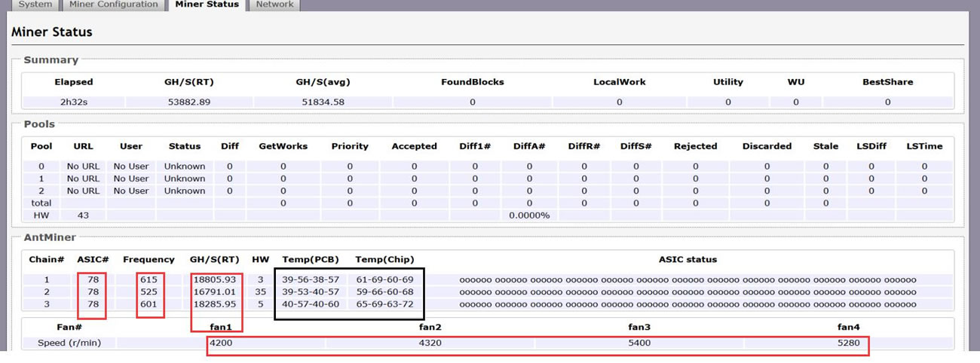Switch to the Miner Configuration tab
The image size is (980, 363).
[x=113, y=5]
